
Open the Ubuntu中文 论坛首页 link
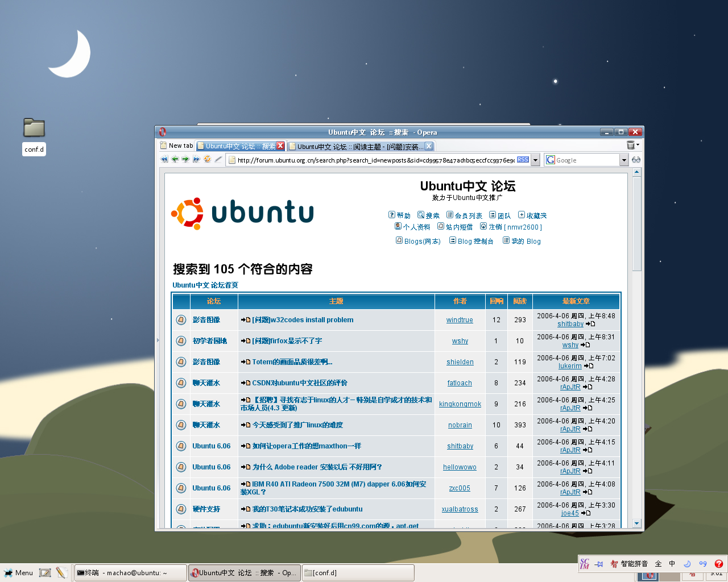click(205, 285)
